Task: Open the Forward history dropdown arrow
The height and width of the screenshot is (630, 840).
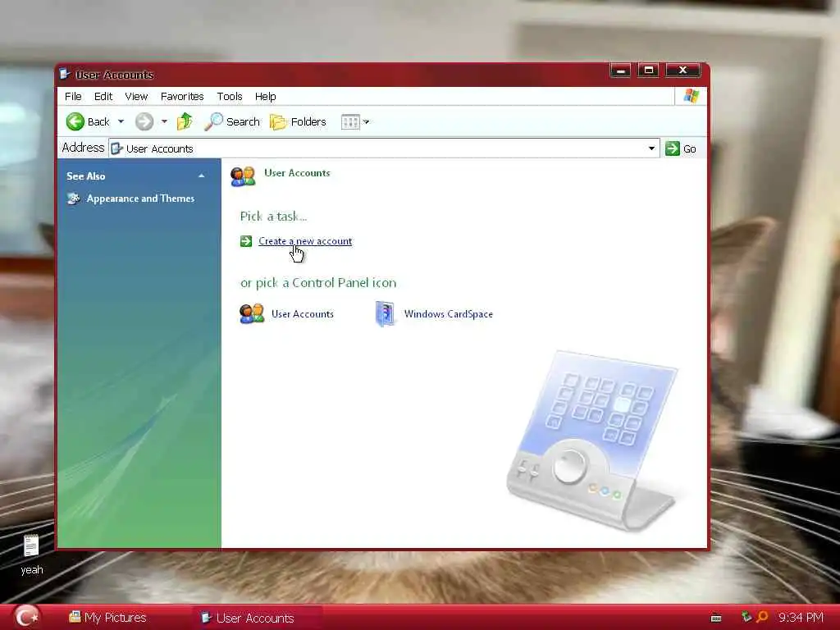Action: point(164,121)
